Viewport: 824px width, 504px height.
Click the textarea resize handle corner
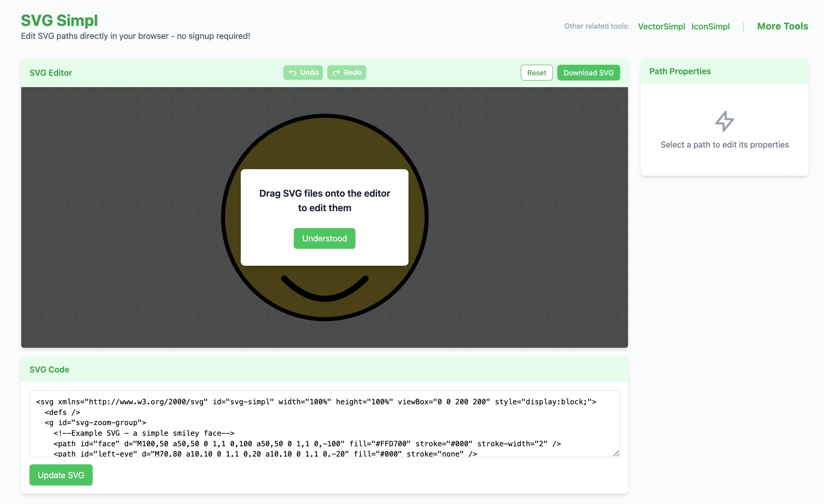point(616,453)
